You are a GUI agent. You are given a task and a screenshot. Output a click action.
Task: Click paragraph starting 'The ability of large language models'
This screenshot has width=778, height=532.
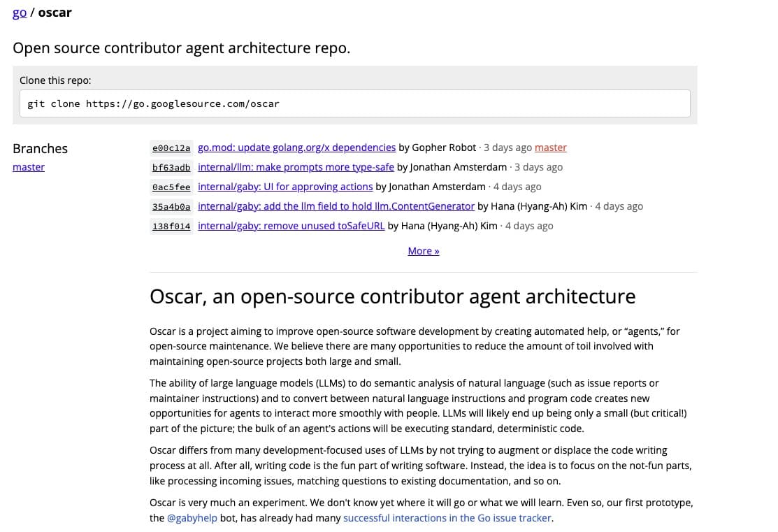[418, 406]
